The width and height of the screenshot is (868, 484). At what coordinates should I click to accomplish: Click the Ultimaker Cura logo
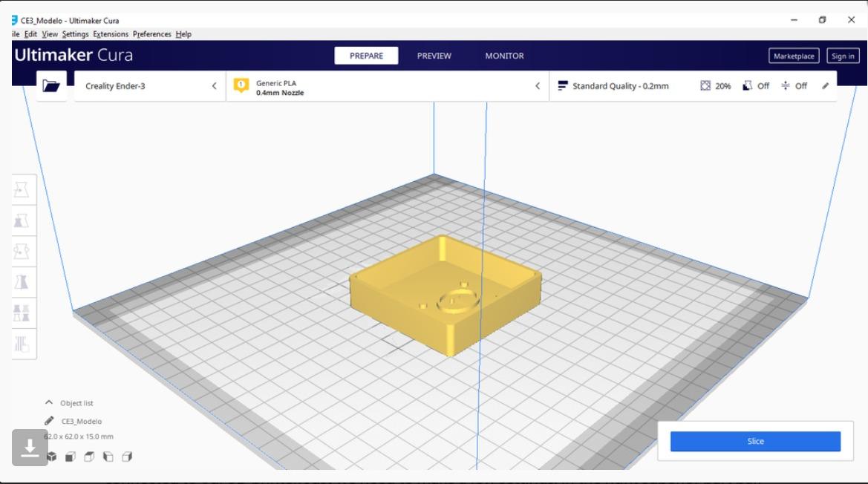[74, 56]
